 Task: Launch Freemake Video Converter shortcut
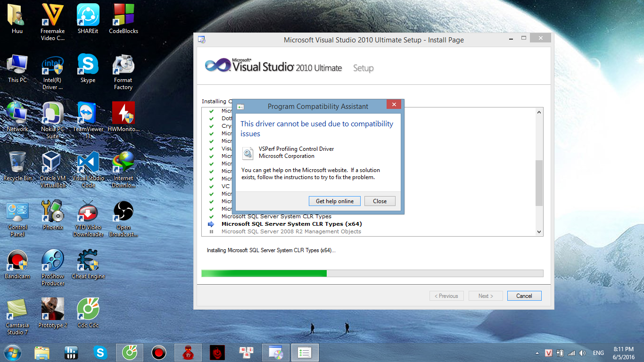(52, 22)
